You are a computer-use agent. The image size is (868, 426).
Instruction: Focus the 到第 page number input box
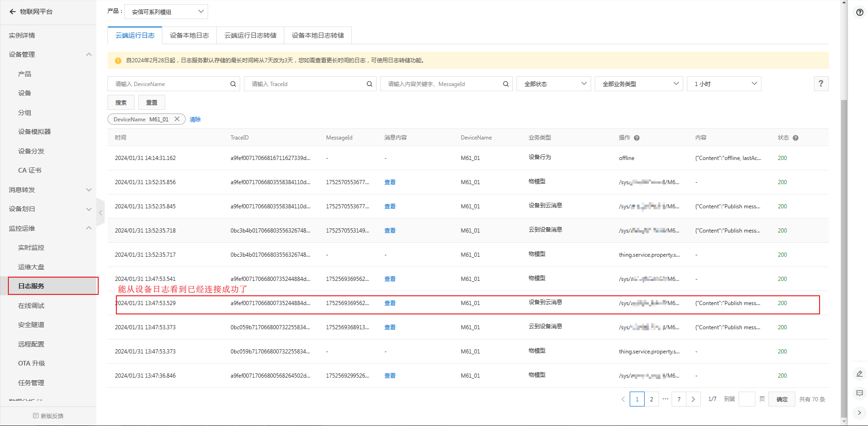click(x=747, y=399)
